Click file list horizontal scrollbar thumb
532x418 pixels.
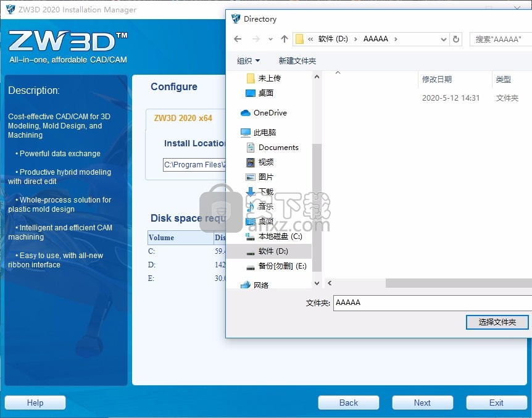click(x=459, y=283)
